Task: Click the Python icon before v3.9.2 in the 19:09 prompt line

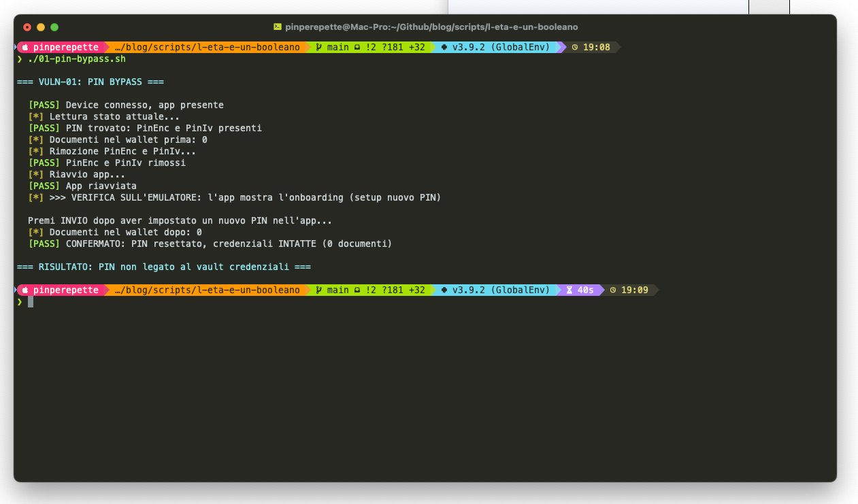Action: (x=444, y=290)
